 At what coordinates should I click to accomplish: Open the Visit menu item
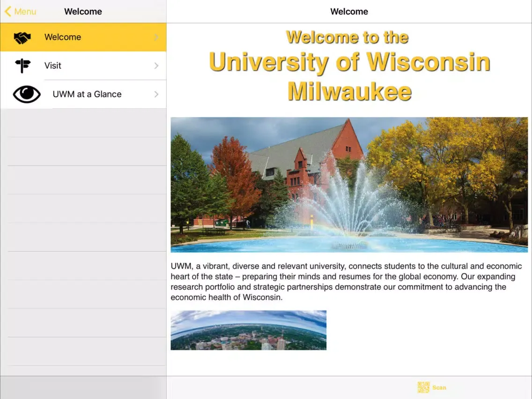click(83, 66)
